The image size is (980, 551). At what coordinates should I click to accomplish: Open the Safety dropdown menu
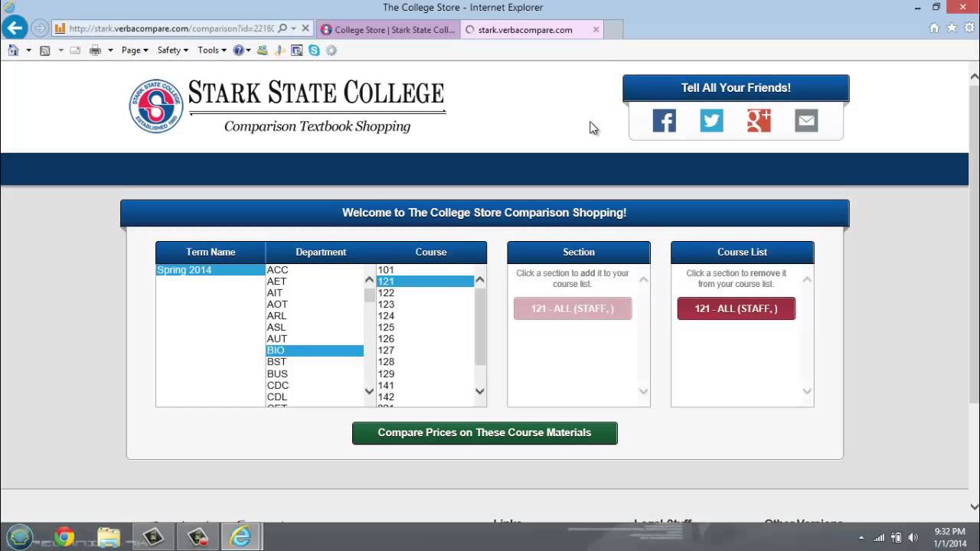(x=172, y=51)
